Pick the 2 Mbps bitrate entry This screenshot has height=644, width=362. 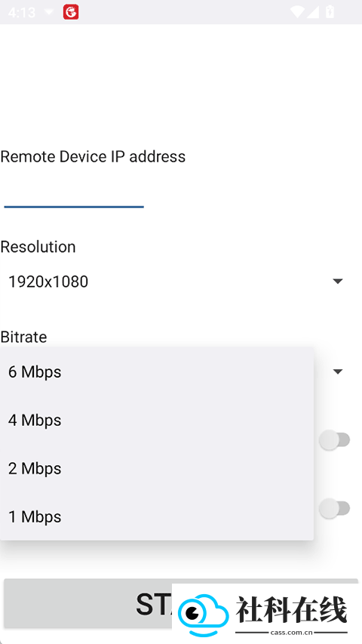pyautogui.click(x=157, y=469)
